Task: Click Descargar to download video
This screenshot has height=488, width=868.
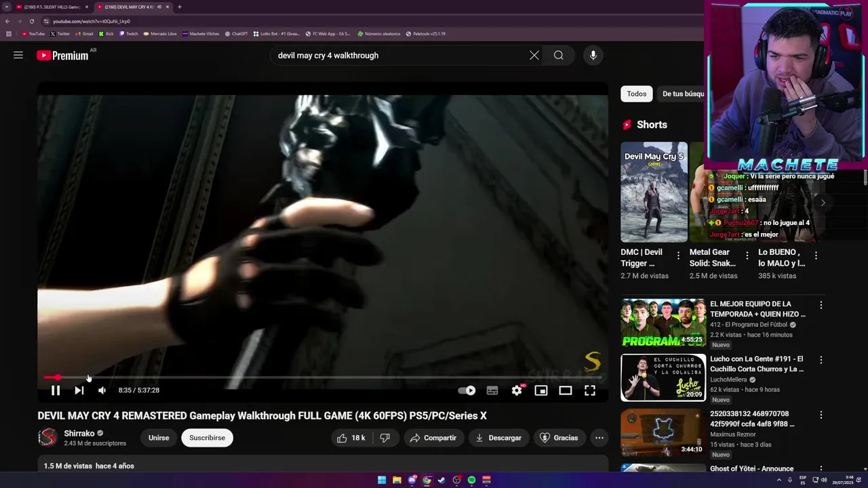Action: pos(498,438)
